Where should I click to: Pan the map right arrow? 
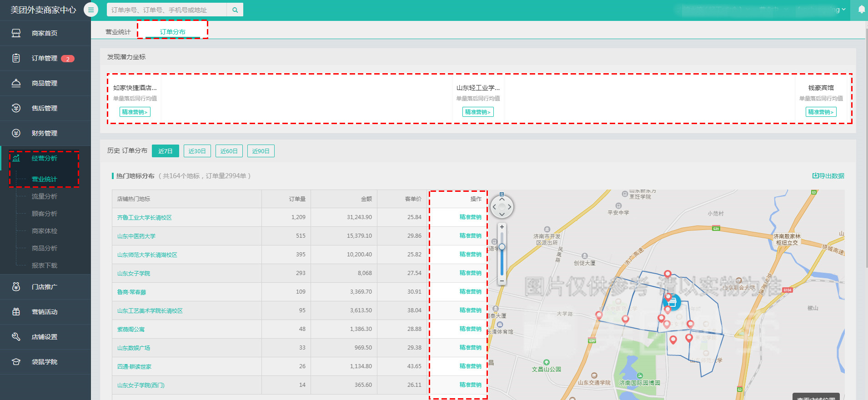[x=509, y=207]
